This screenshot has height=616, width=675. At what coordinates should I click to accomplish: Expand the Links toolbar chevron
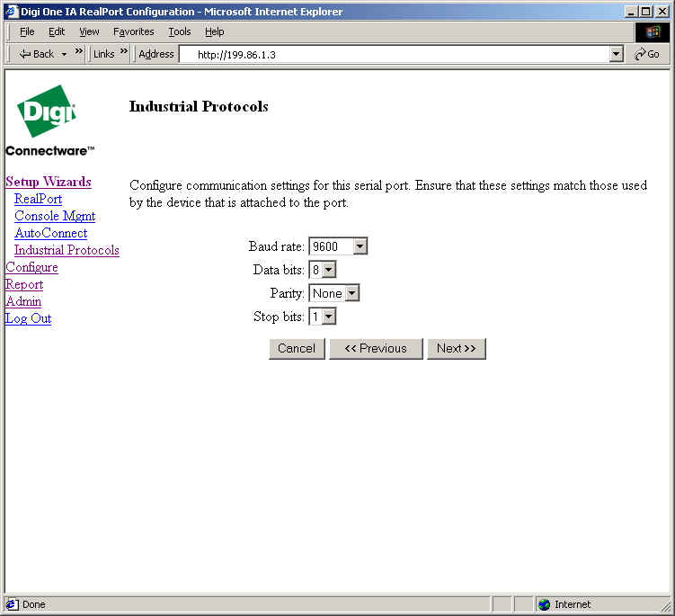[124, 53]
